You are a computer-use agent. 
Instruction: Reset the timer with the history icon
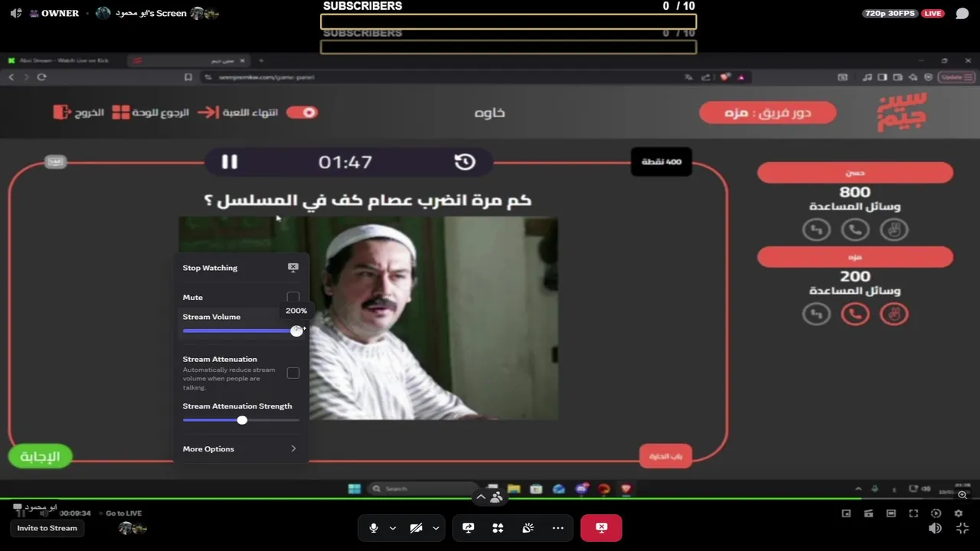pos(465,161)
